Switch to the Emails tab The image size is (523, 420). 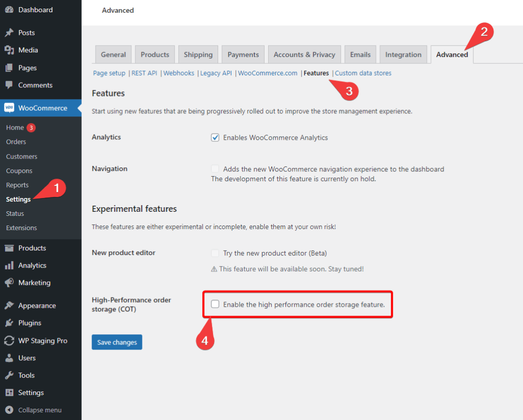(x=360, y=54)
